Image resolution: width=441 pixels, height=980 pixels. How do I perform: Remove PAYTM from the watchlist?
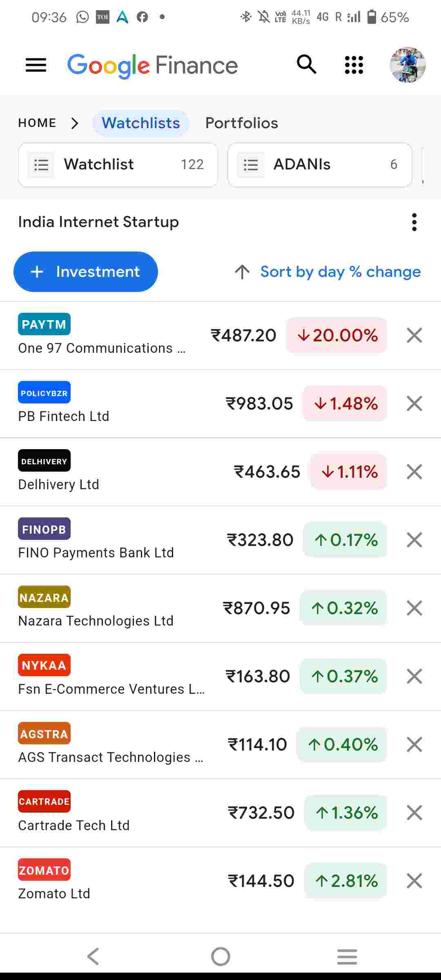[414, 335]
